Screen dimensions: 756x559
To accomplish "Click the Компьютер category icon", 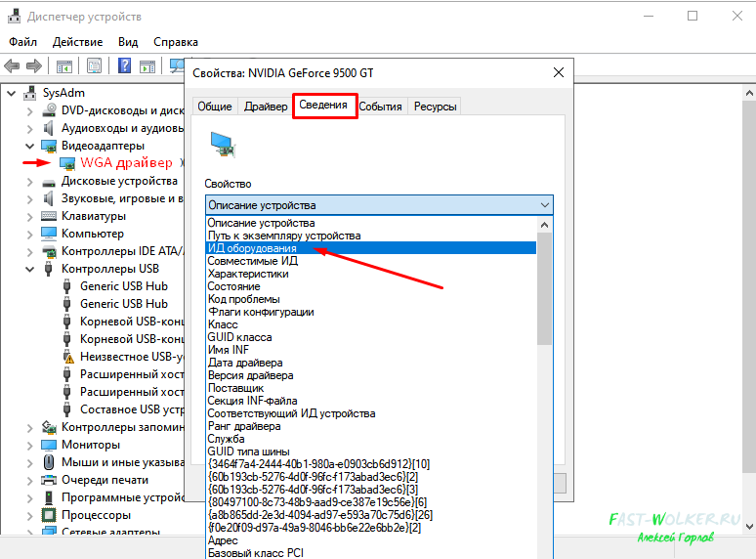I will (x=49, y=234).
